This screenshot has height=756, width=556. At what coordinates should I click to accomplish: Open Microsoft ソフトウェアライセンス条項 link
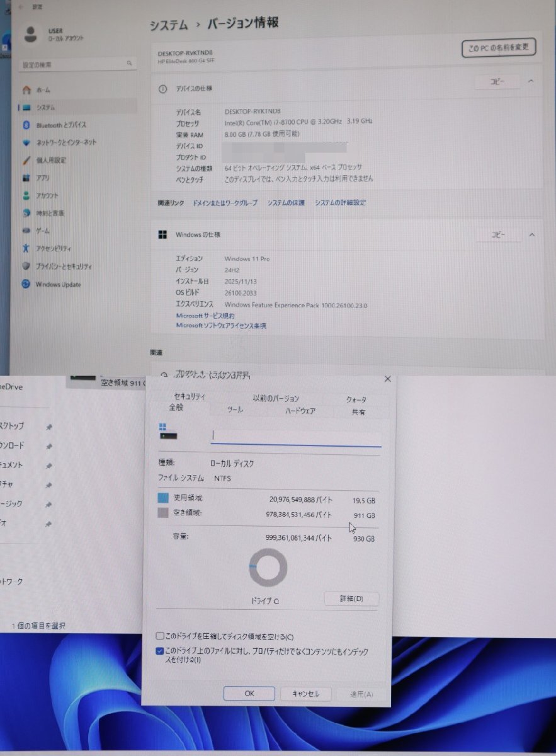point(221,326)
